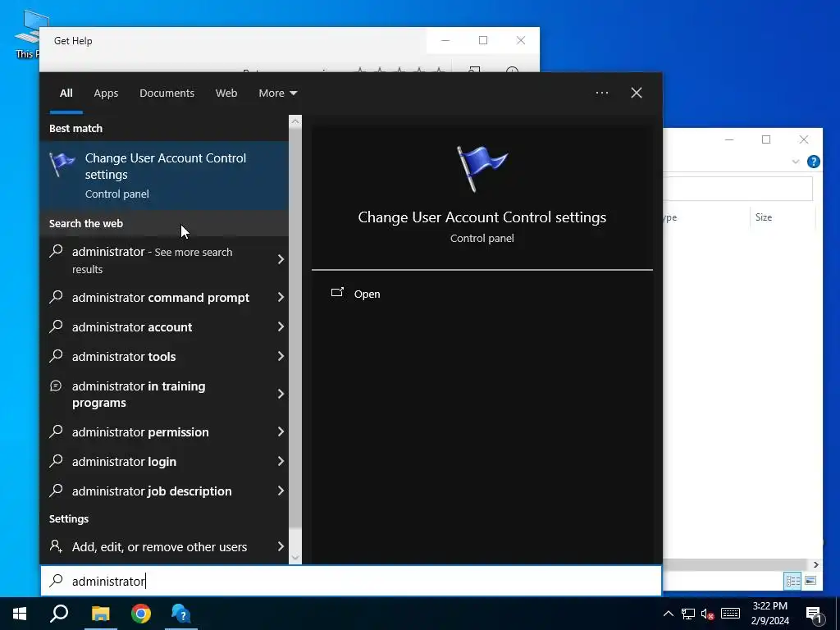Open the three-dots options menu in search panel
The height and width of the screenshot is (630, 840).
pyautogui.click(x=602, y=93)
